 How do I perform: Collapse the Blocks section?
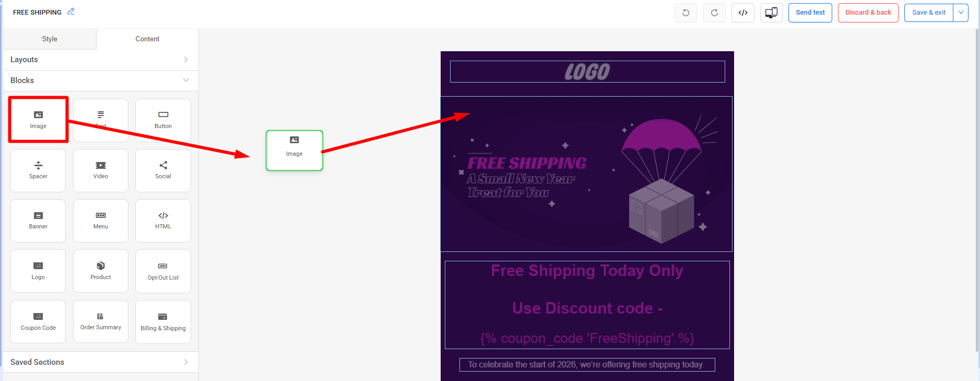(100, 80)
